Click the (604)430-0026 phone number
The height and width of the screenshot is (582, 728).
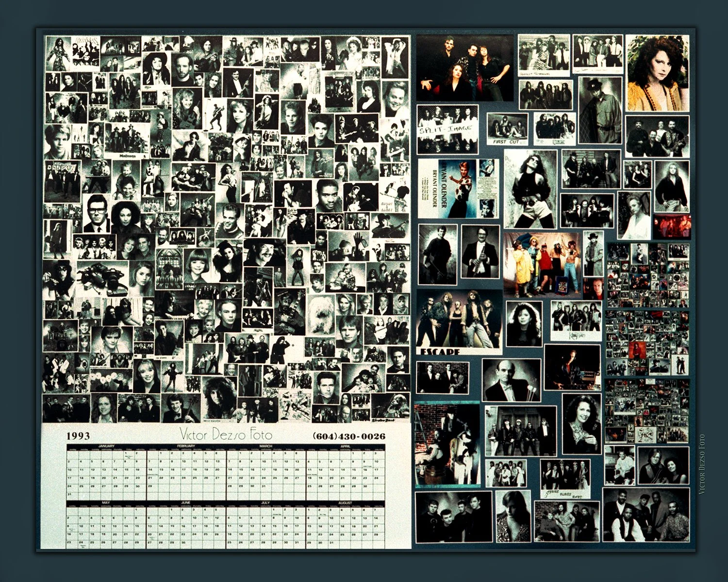pyautogui.click(x=349, y=436)
